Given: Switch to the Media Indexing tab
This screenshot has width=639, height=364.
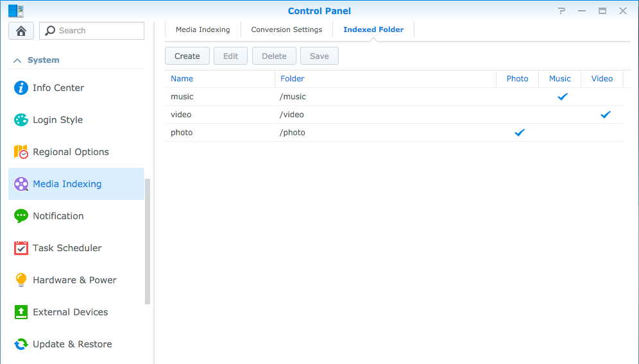Looking at the screenshot, I should point(203,29).
